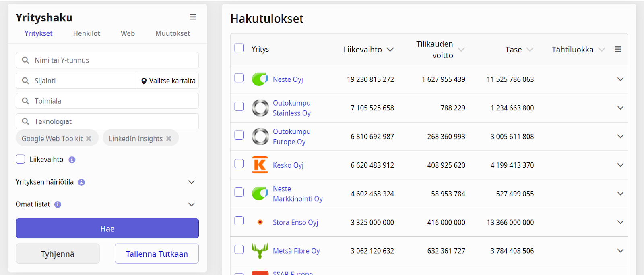Viewport: 644px width, 275px height.
Task: Click the Tyhjennä clear button
Action: coord(58,254)
